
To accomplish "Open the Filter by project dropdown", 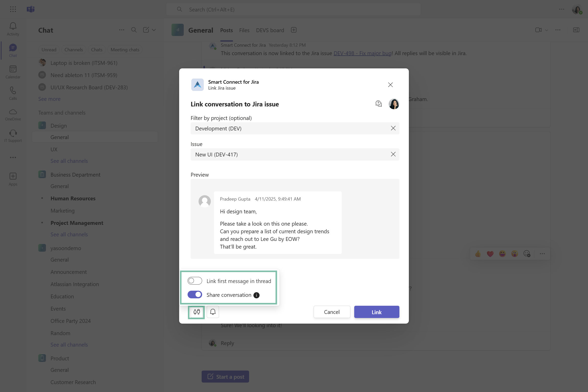I will tap(288, 128).
